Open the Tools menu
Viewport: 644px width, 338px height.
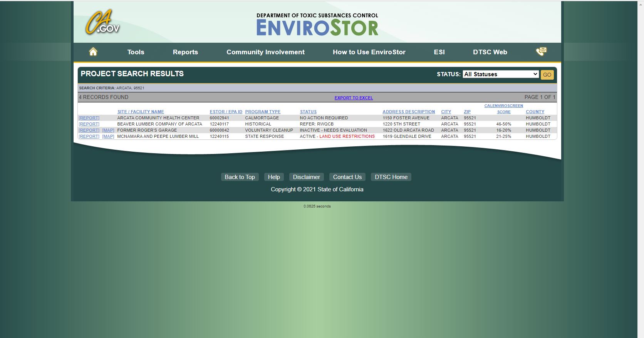coord(136,52)
